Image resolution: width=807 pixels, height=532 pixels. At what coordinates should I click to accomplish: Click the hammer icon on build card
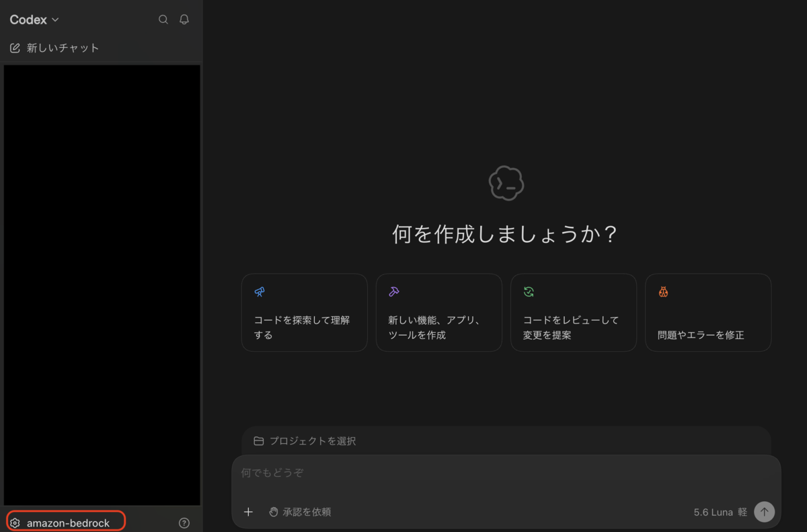(394, 292)
